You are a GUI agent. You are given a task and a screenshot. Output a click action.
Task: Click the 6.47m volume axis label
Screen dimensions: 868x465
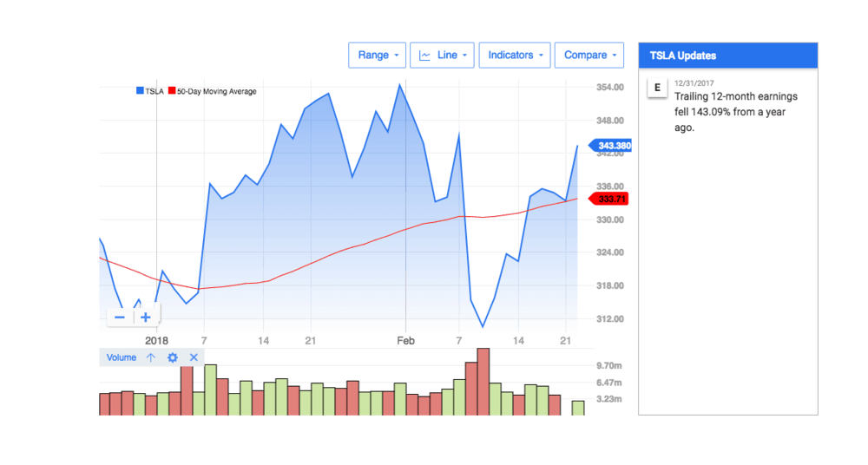point(609,383)
